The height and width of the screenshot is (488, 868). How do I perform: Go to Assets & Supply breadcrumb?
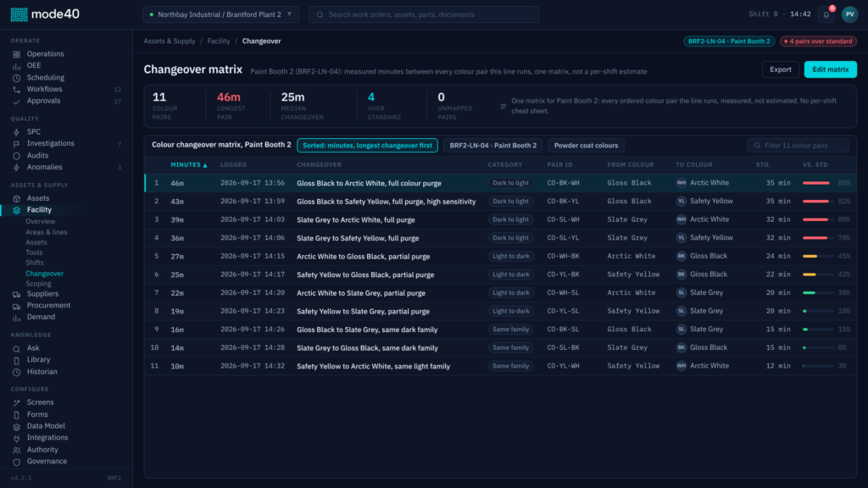pyautogui.click(x=170, y=41)
